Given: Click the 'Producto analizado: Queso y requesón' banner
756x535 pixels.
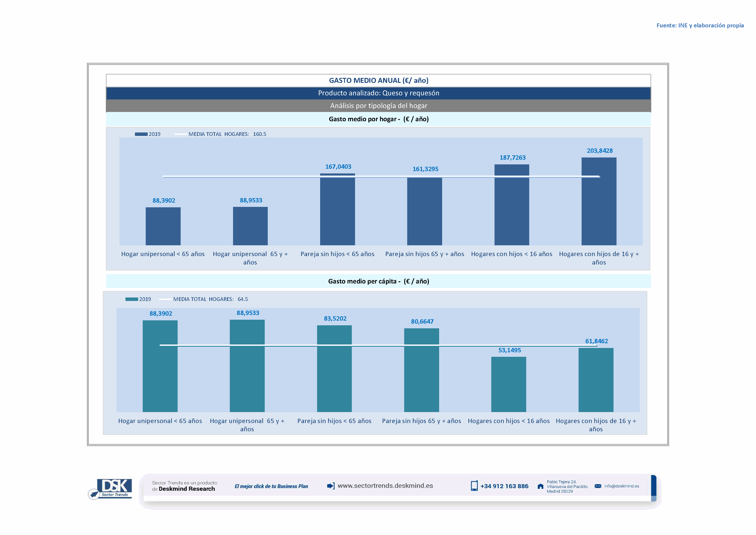Looking at the screenshot, I should coord(378,93).
